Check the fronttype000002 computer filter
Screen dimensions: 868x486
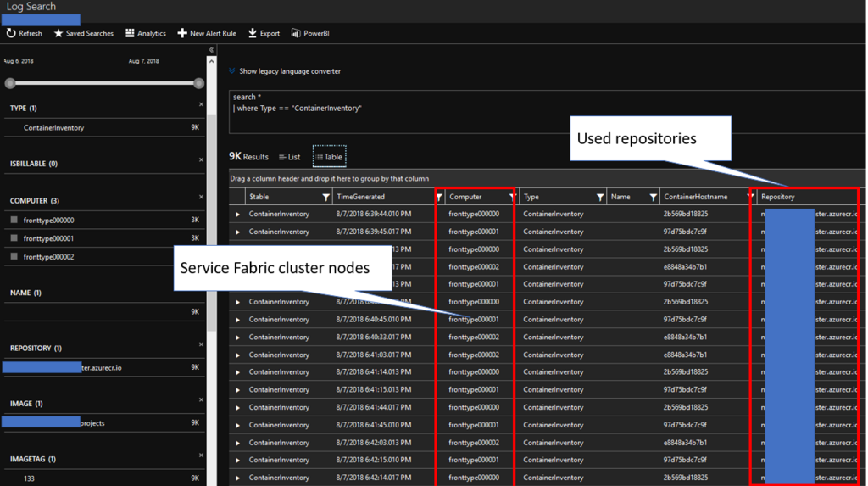[14, 257]
